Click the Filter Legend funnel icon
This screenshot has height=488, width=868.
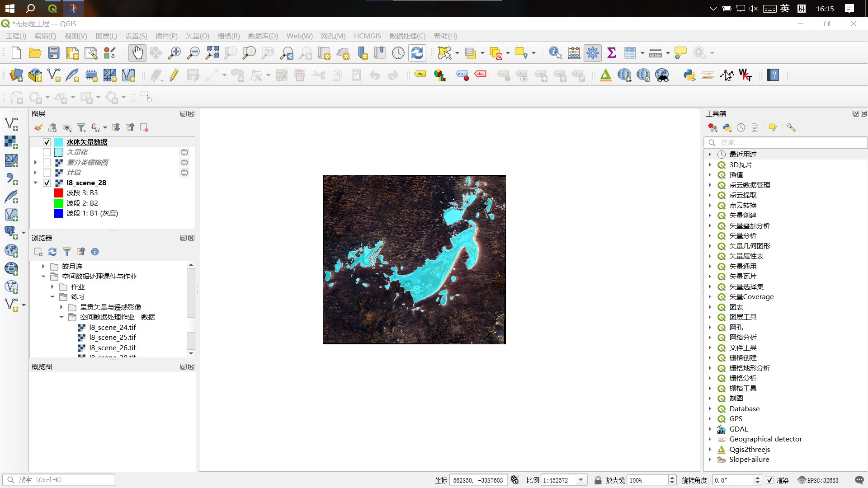[81, 127]
